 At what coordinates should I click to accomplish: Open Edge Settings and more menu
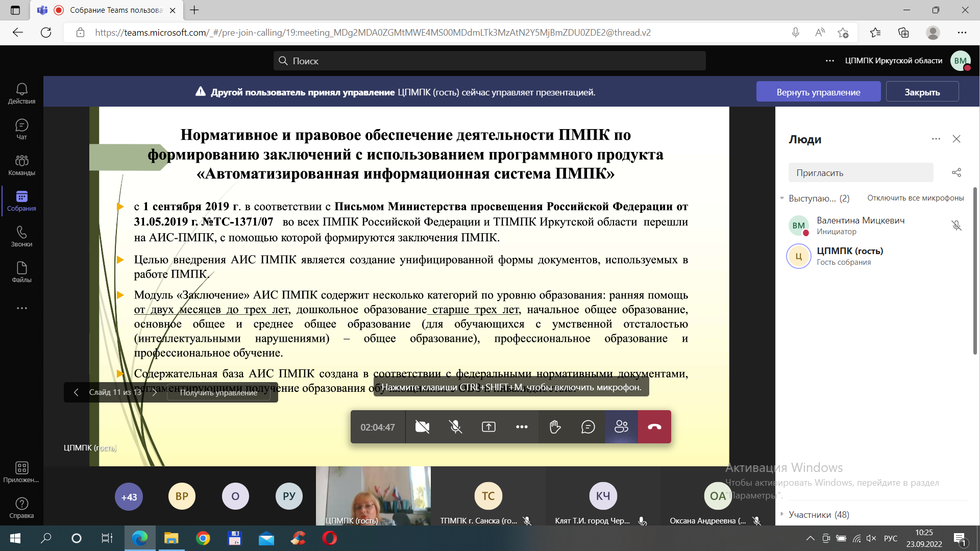point(962,33)
